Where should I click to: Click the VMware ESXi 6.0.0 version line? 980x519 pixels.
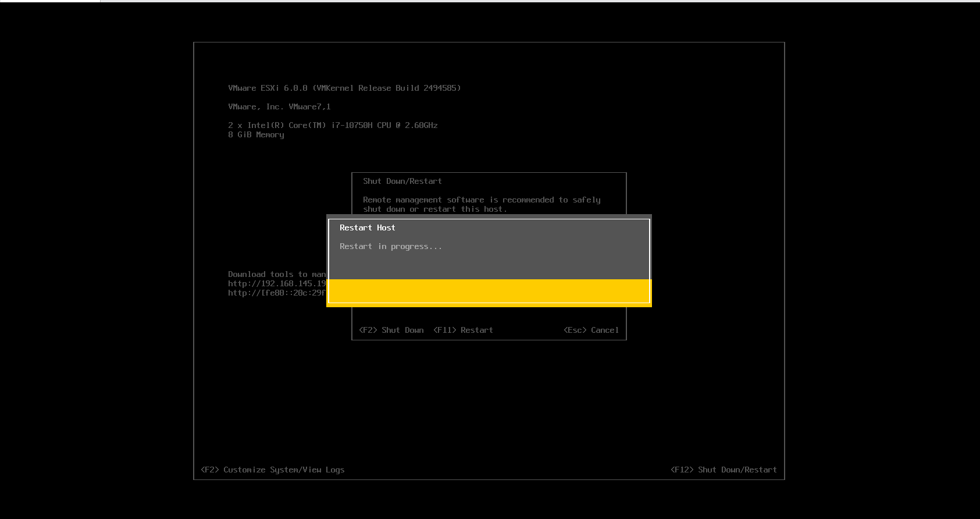344,88
